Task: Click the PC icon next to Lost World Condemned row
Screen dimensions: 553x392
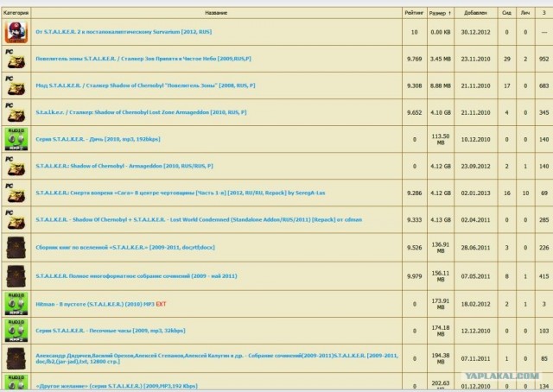Action: tap(16, 219)
